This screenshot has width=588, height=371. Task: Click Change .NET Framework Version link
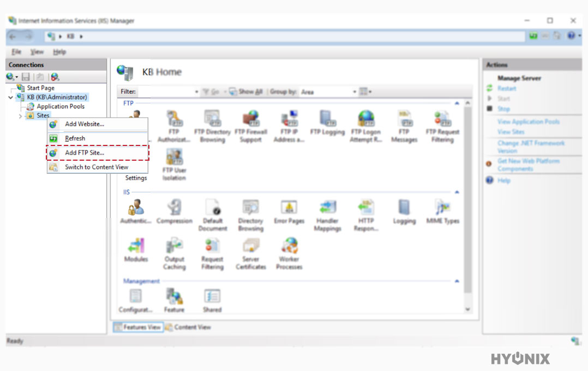click(x=531, y=147)
